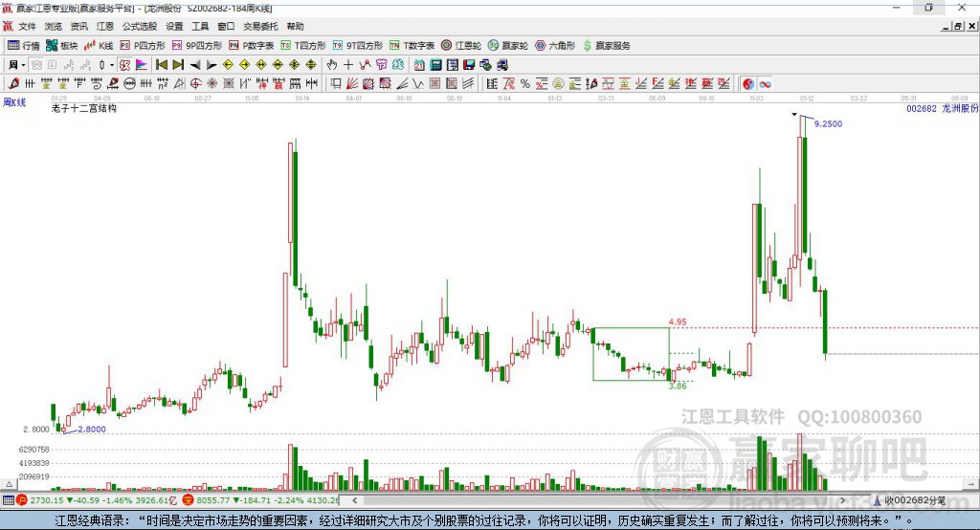Click 收002682分笔 status bar button
Image resolution: width=980 pixels, height=530 pixels.
point(909,500)
